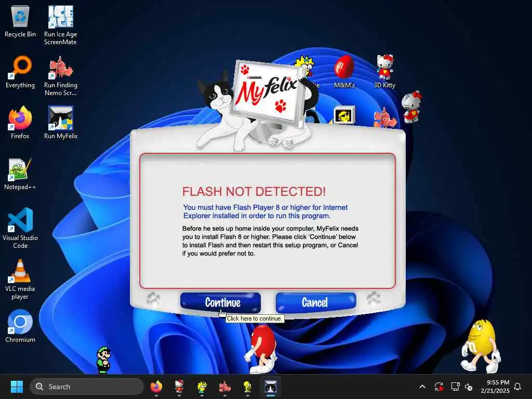This screenshot has height=399, width=532.
Task: Select the Run Ice Age ScreenMate shortcut
Action: 60,25
